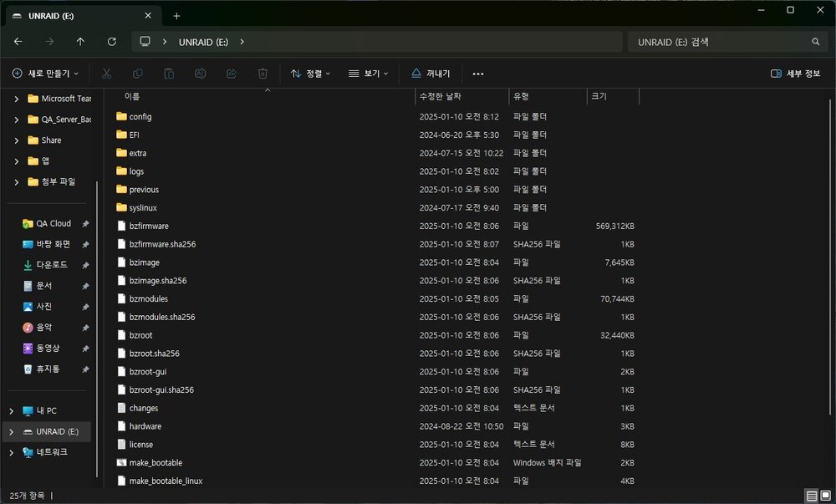Click the Copy icon in toolbar
Screen dimensions: 836x504
(138, 74)
